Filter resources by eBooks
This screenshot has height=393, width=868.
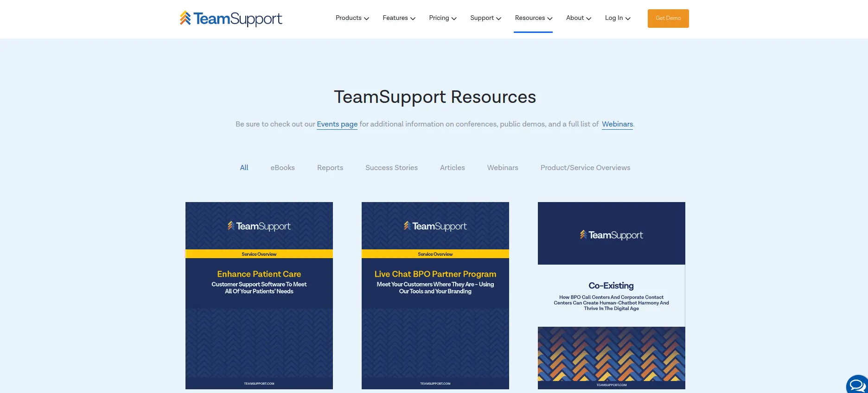[282, 168]
